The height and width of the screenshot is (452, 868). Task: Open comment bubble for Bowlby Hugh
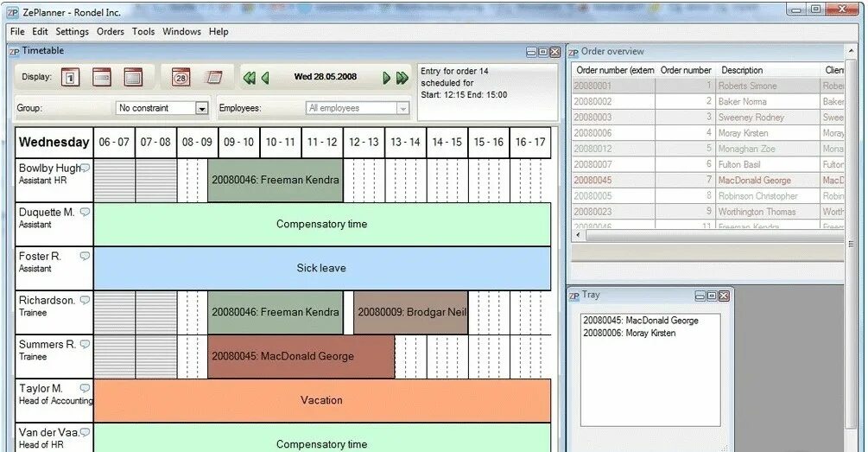pyautogui.click(x=86, y=168)
